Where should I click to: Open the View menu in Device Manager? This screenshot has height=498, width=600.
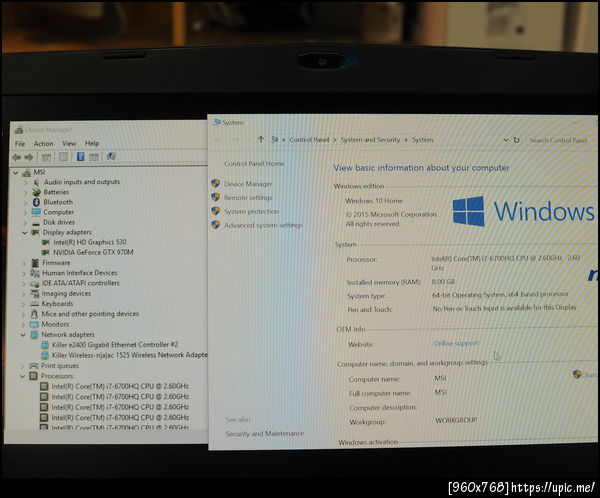pos(69,144)
